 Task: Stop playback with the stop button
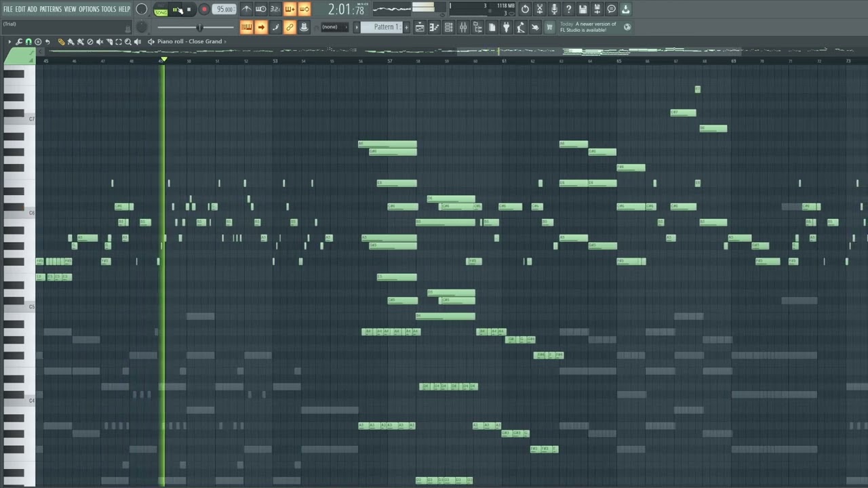189,9
